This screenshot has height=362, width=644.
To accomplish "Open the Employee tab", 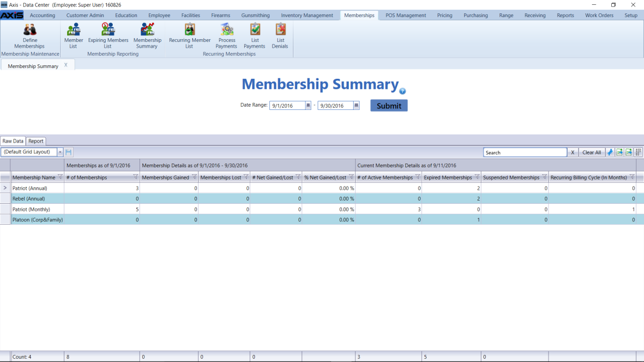I will [159, 16].
